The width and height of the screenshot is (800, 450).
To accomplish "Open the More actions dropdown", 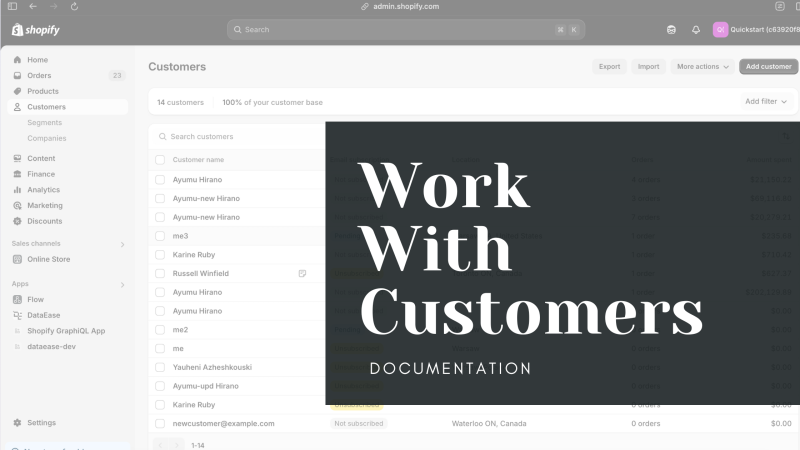I will point(703,66).
